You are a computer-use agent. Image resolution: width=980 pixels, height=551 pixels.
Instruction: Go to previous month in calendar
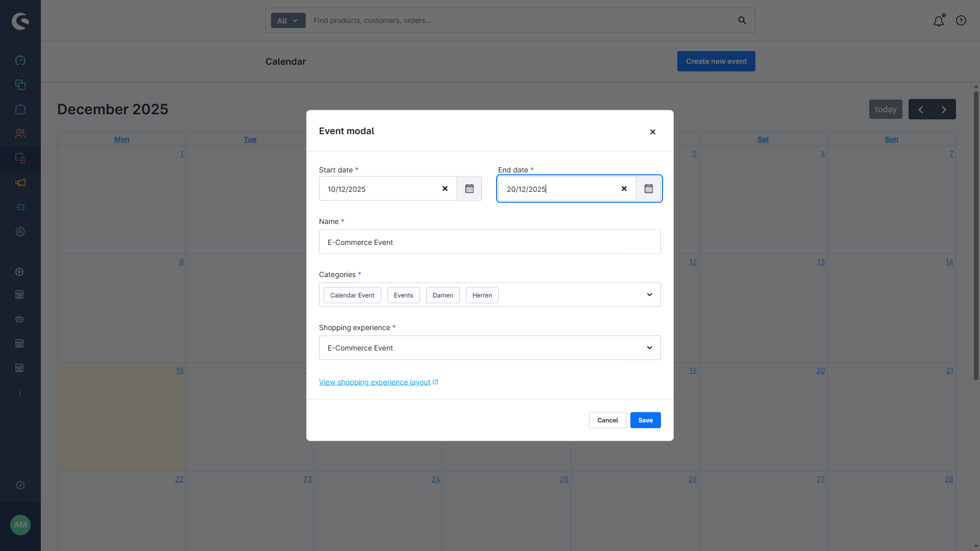coord(920,110)
